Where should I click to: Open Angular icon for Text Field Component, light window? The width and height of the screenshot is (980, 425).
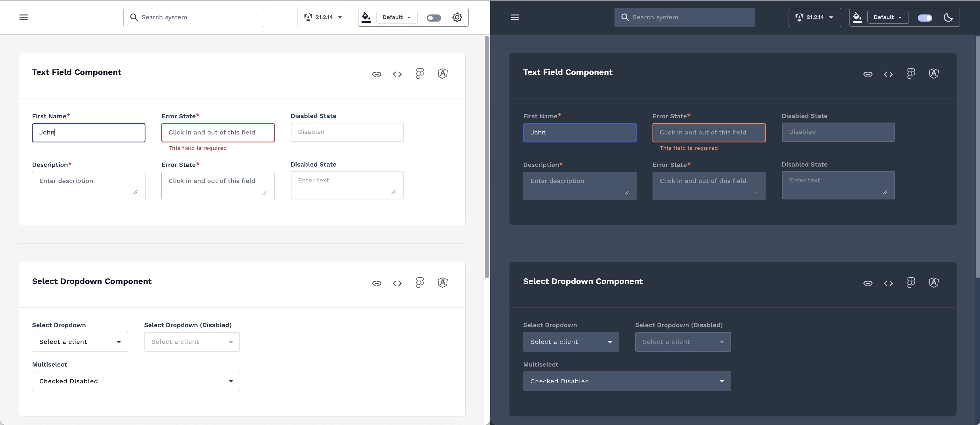pyautogui.click(x=442, y=73)
